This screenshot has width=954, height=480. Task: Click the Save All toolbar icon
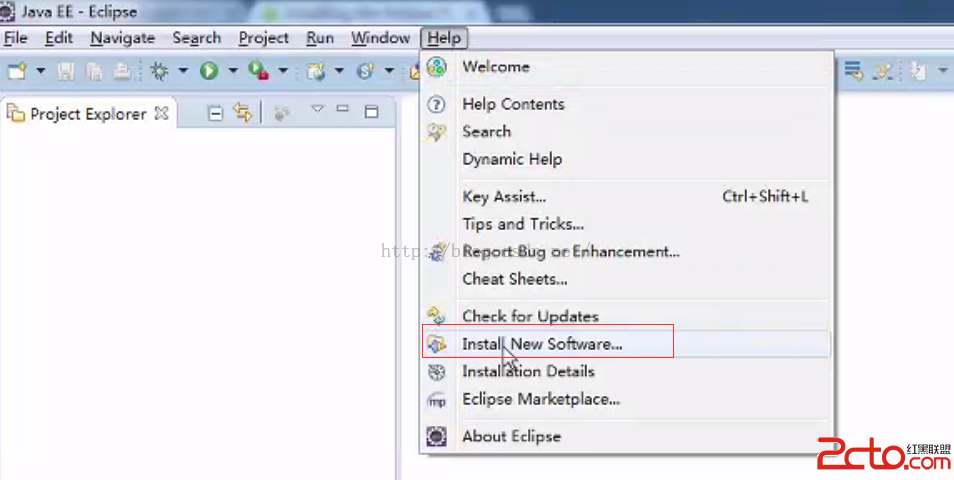point(94,72)
